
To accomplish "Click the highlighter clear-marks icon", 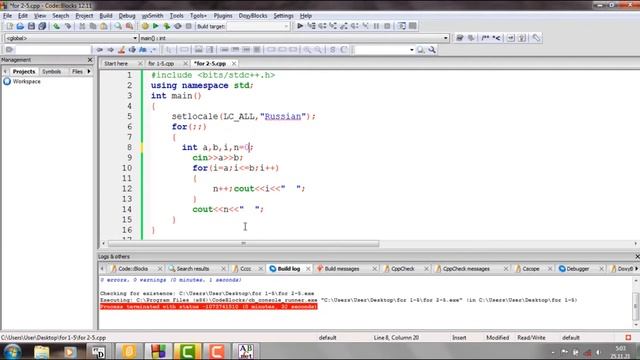I will 121,50.
